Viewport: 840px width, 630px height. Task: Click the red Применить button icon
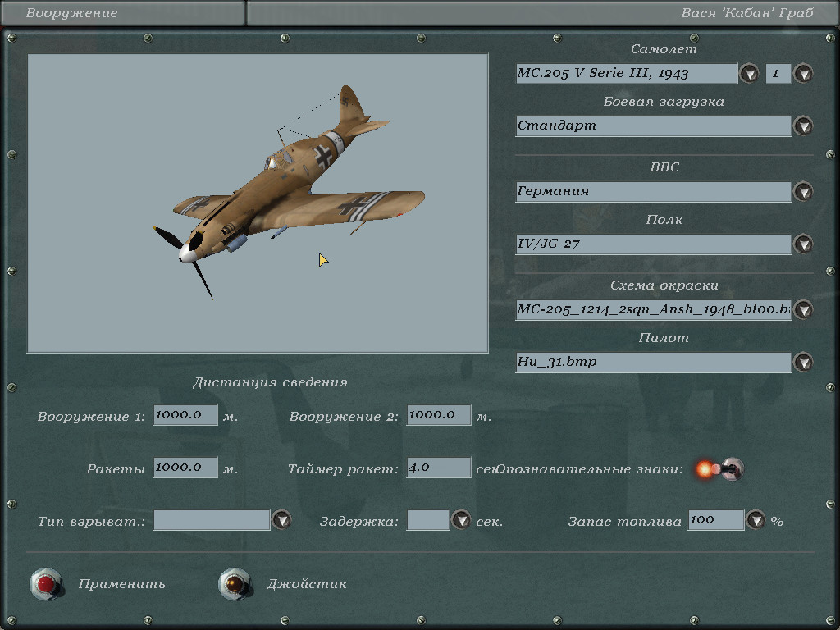(46, 584)
